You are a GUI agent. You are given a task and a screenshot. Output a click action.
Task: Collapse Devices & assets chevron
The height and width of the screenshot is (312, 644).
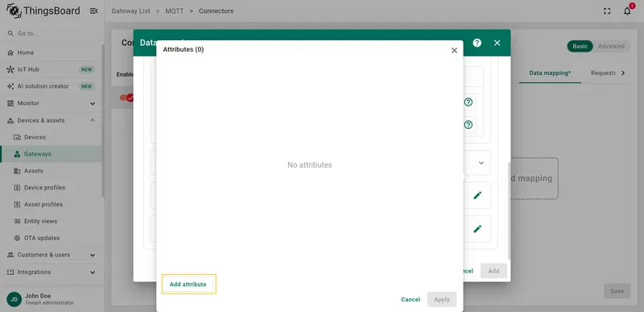click(93, 120)
